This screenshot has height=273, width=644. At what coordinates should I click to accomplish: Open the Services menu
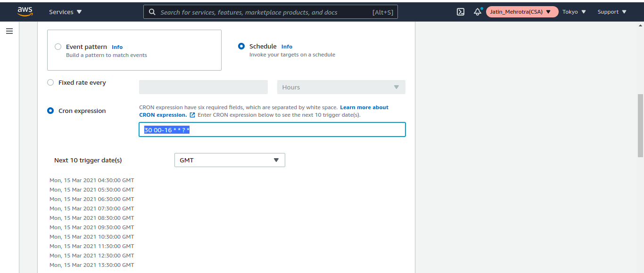click(65, 11)
